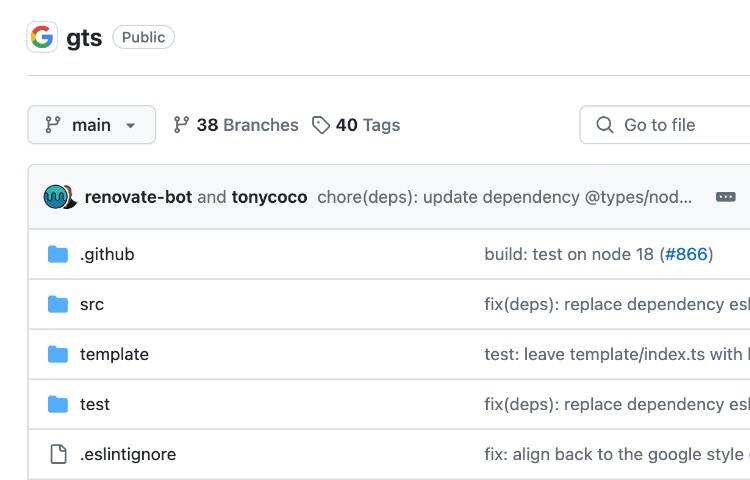Expand commit details with ellipsis button
Viewport: 750px width, 480px height.
pyautogui.click(x=726, y=197)
